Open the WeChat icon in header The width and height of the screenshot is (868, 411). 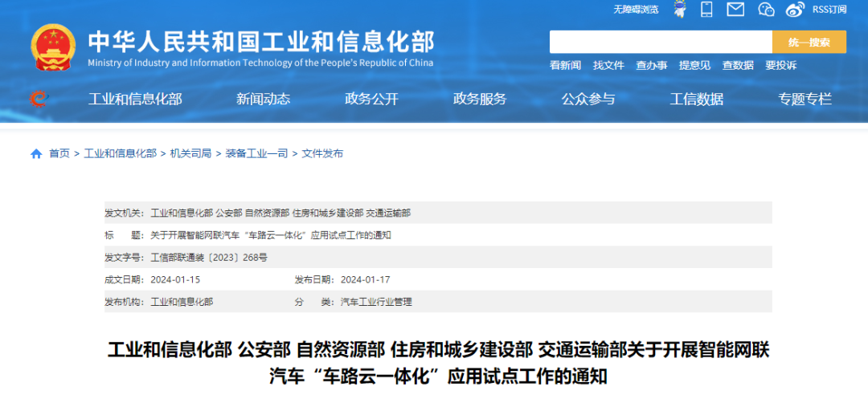[766, 10]
